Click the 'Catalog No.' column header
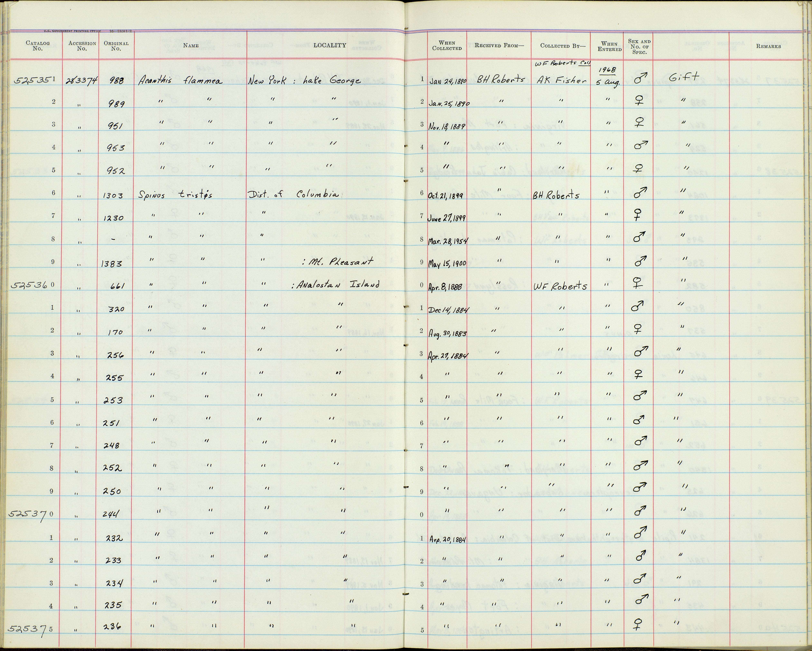 pos(38,46)
